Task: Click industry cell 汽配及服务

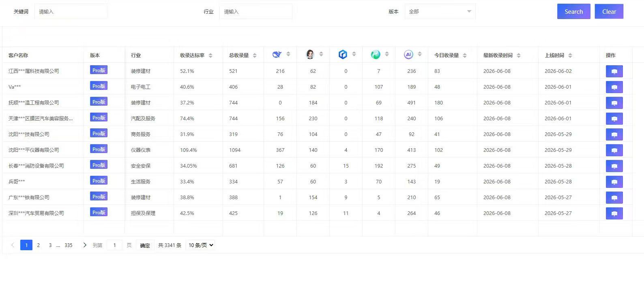Action: 143,119
